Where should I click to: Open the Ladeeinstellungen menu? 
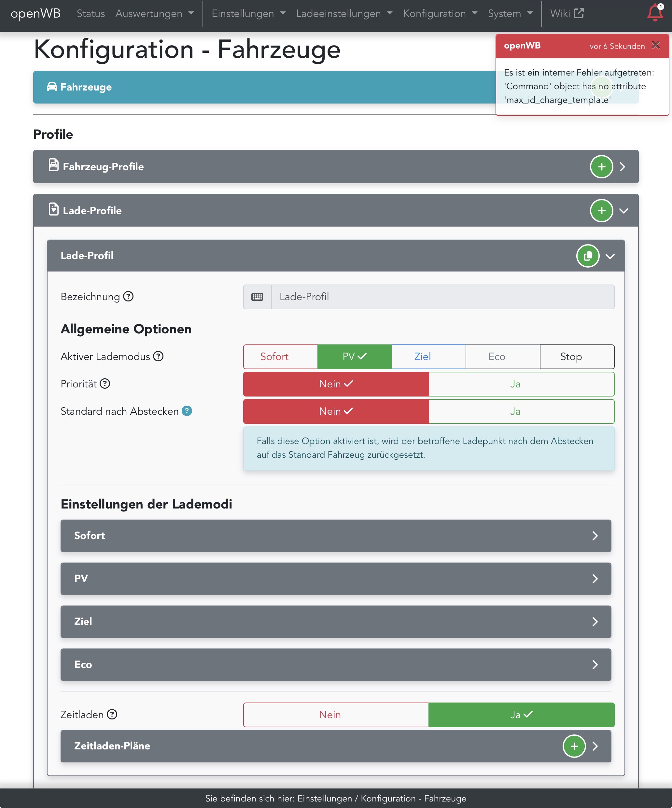click(x=344, y=13)
